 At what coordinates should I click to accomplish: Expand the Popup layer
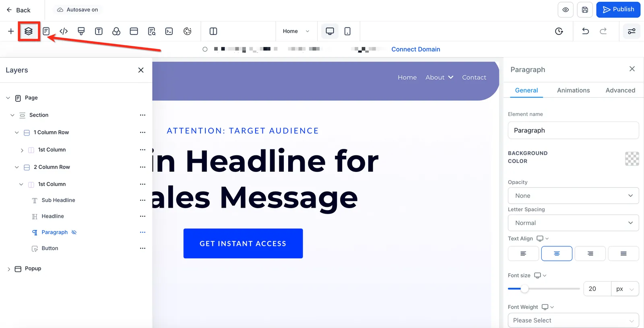[x=9, y=269]
